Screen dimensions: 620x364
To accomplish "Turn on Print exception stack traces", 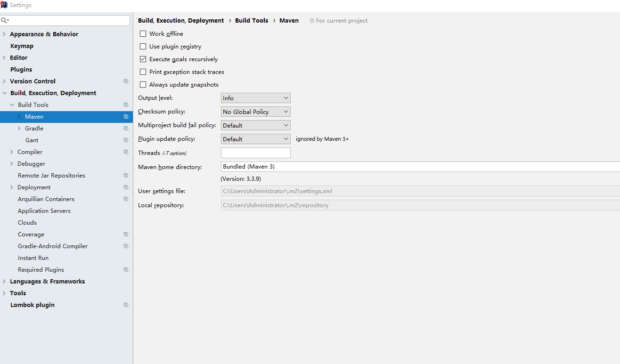I will 143,72.
